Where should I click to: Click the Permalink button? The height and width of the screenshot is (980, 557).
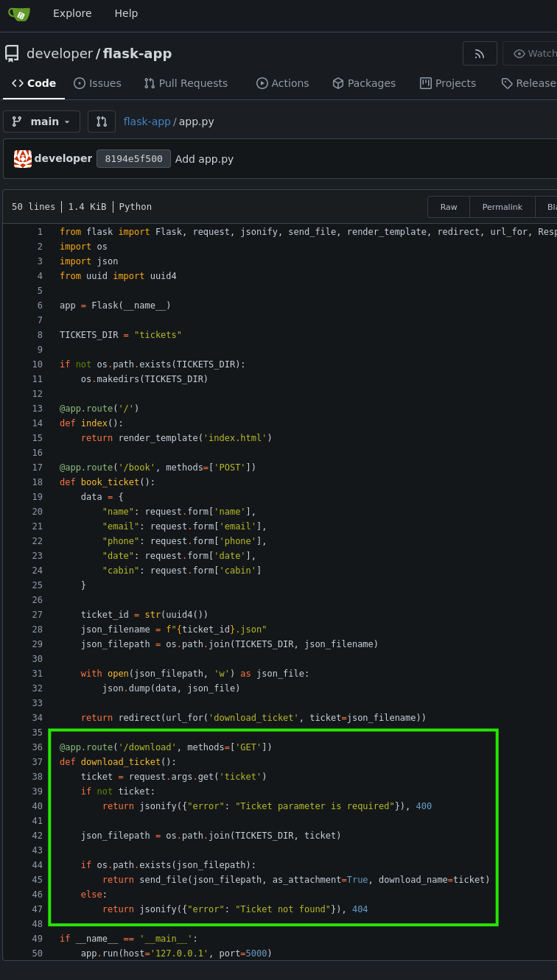tap(502, 207)
